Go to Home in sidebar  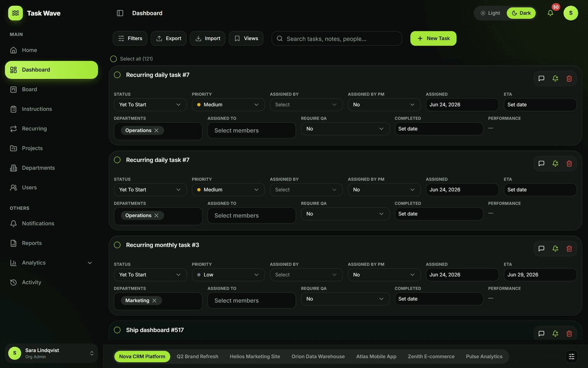(x=51, y=50)
